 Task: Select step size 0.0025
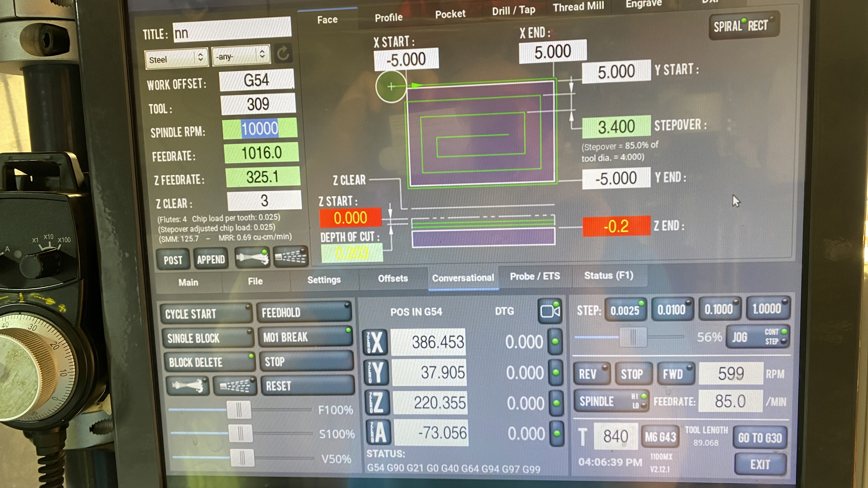[x=626, y=309]
